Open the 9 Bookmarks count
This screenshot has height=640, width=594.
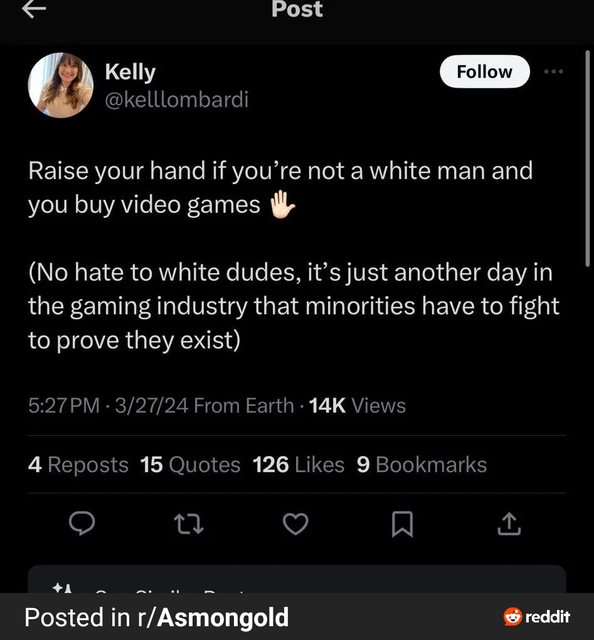[422, 464]
